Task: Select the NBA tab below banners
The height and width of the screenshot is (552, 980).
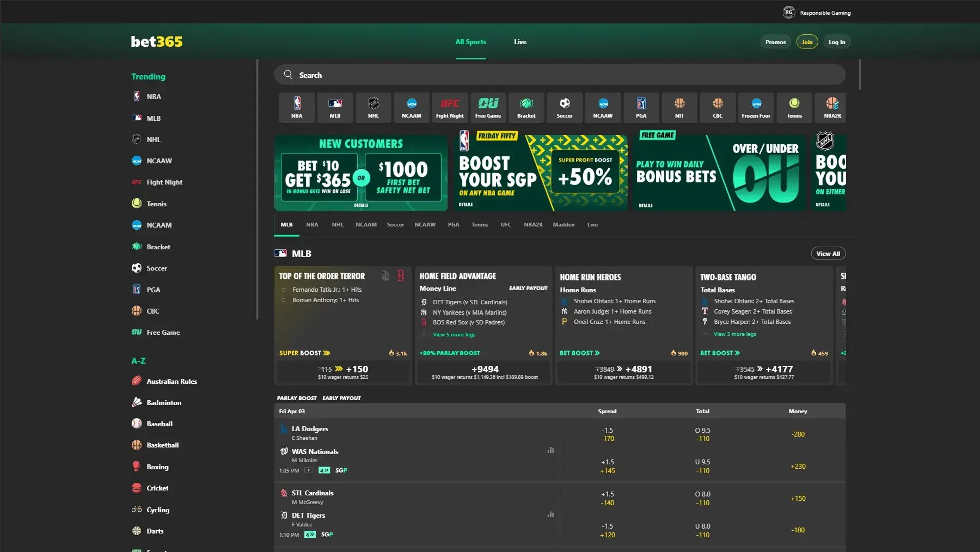Action: (x=312, y=225)
